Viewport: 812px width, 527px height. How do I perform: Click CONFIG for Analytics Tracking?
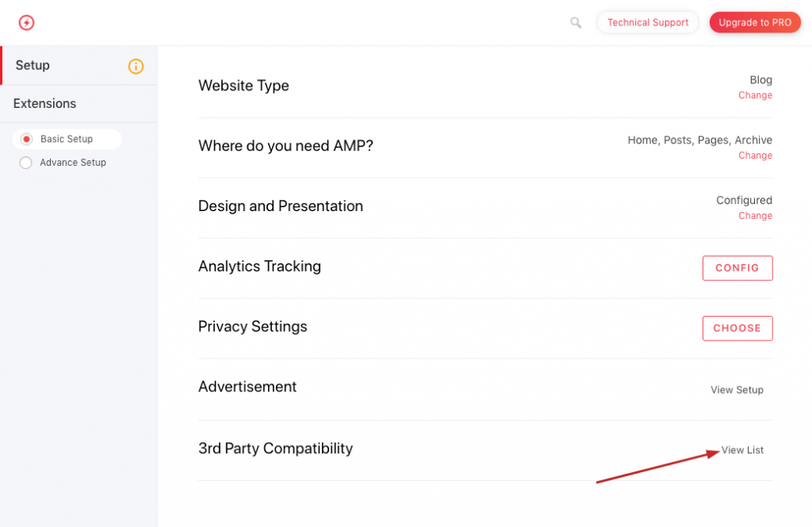click(737, 268)
